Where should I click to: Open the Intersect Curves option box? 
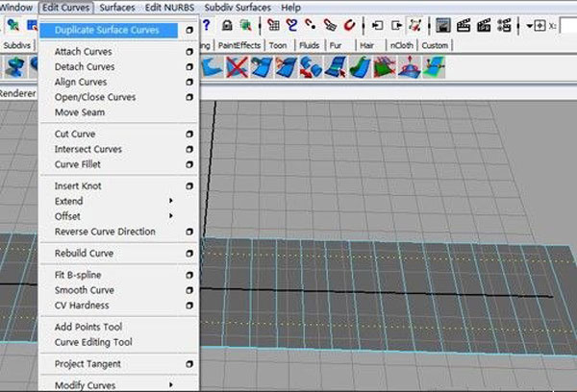pos(189,149)
